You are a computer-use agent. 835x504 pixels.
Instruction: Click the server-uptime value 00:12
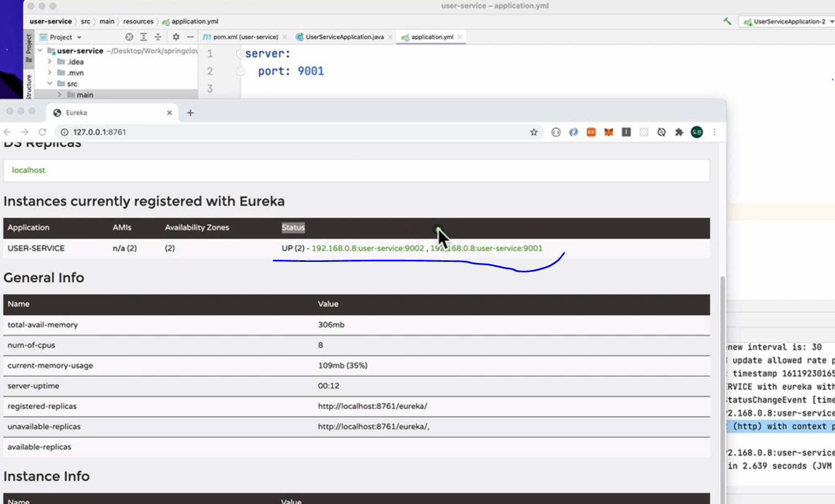coord(329,386)
